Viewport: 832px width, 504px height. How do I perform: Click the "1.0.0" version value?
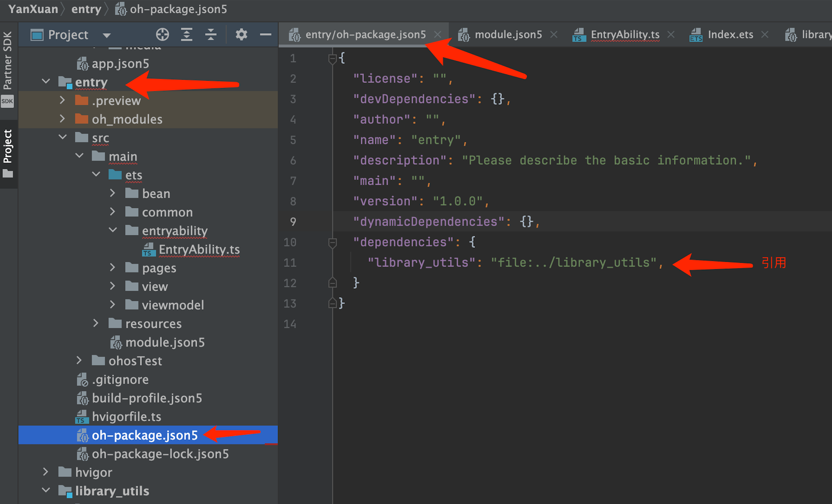pos(458,201)
